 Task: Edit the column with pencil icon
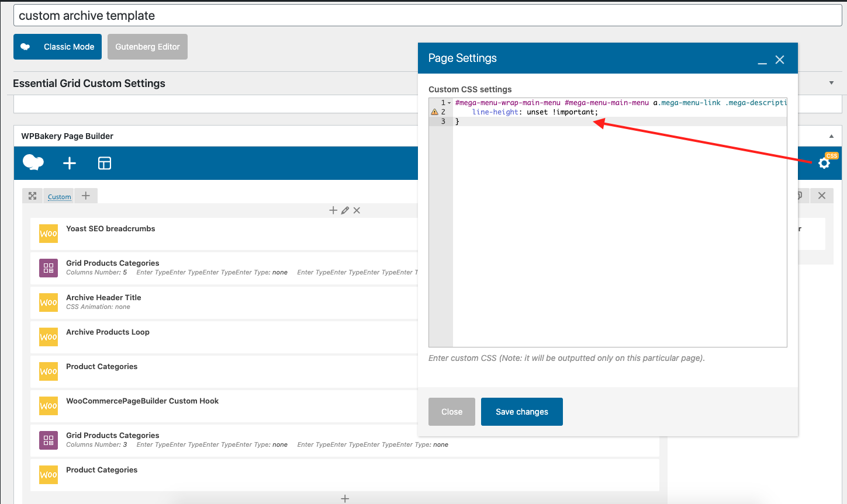point(345,210)
